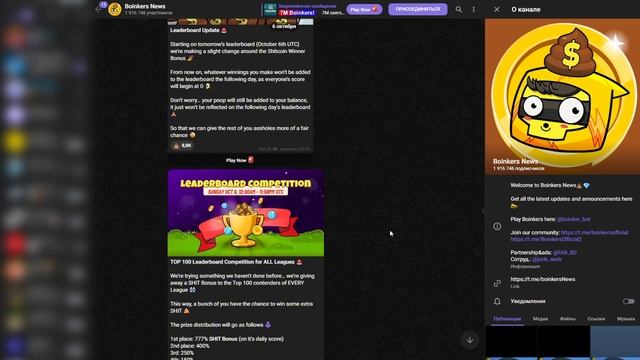This screenshot has height=360, width=640.
Task: Open the first publication thumbnail in panel
Action: coord(511,343)
